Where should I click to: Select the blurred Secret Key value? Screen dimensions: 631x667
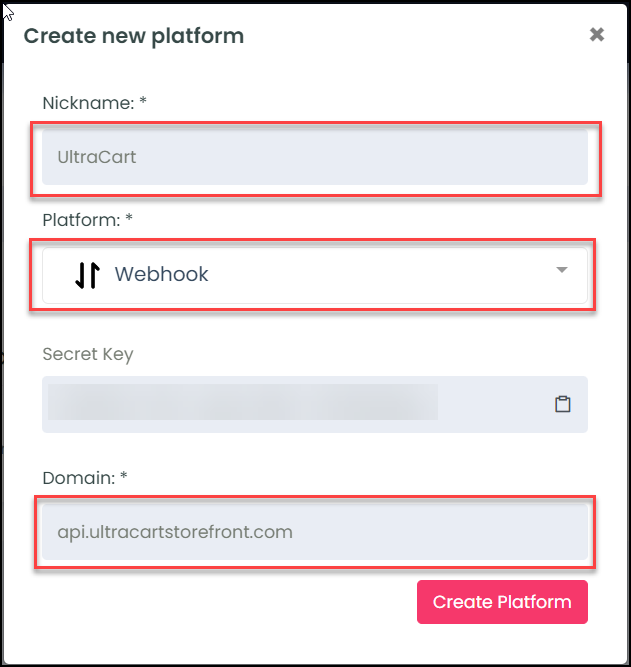tap(243, 402)
